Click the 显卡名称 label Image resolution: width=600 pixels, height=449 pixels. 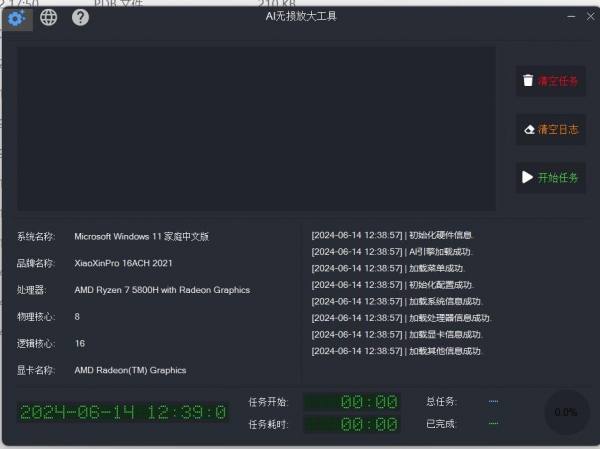click(36, 370)
